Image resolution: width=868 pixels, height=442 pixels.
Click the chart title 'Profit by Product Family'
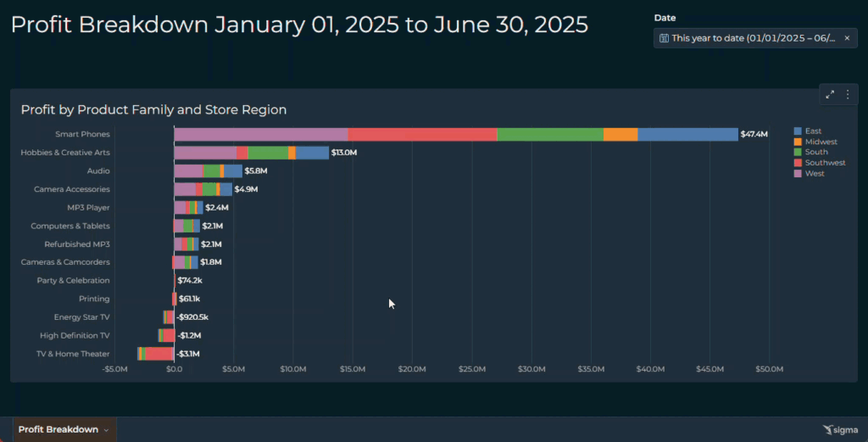pyautogui.click(x=153, y=109)
